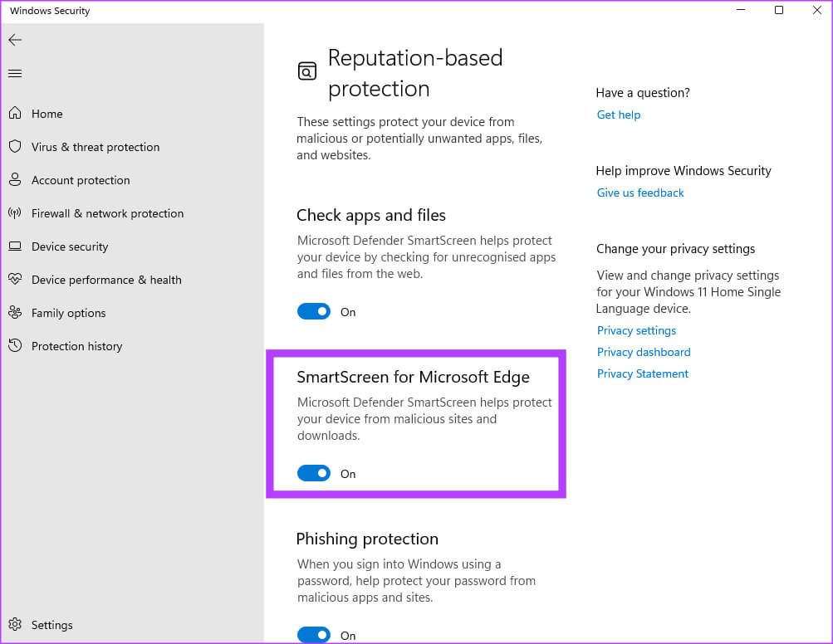Close the Windows Security window
Image resolution: width=833 pixels, height=644 pixels.
click(817, 10)
